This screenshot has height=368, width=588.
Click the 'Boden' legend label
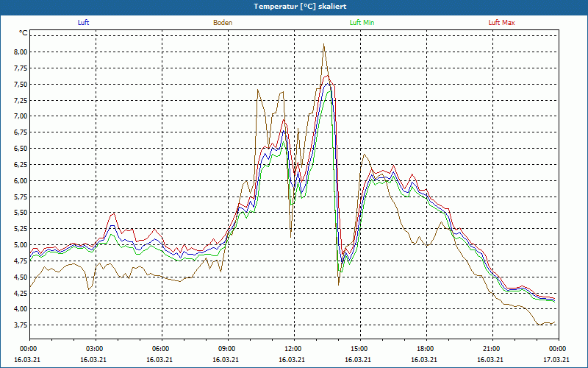(x=223, y=23)
